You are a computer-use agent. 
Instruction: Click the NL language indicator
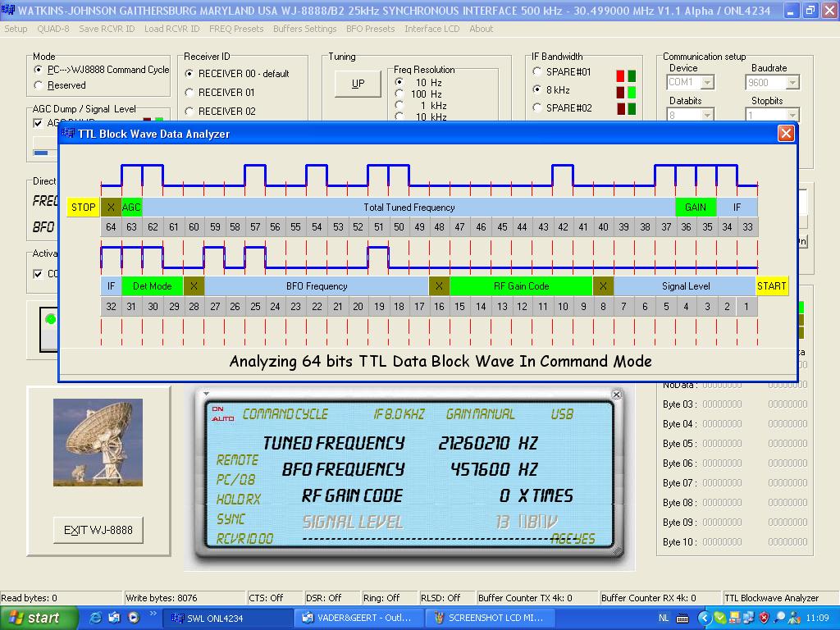click(x=663, y=619)
